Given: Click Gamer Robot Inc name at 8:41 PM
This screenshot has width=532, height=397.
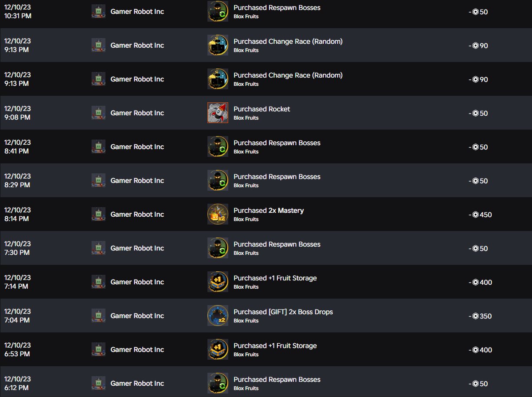Looking at the screenshot, I should [137, 146].
